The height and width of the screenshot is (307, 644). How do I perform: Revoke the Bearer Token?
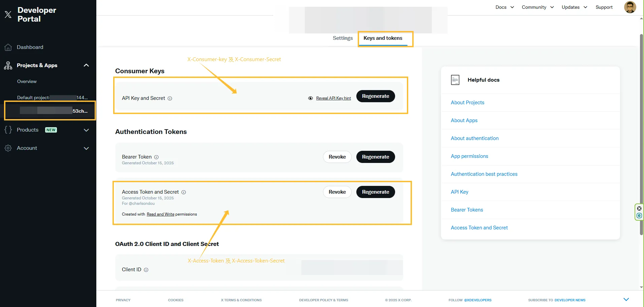point(337,157)
